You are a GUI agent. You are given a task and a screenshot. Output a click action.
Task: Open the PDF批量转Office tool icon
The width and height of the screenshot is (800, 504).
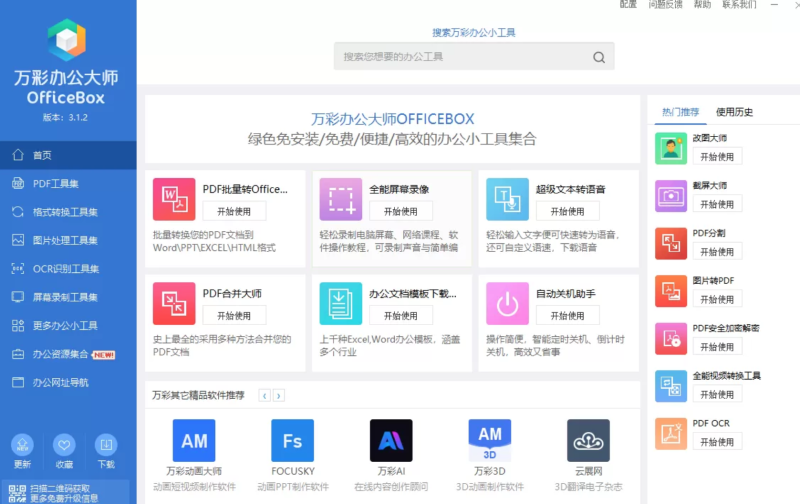click(x=174, y=199)
